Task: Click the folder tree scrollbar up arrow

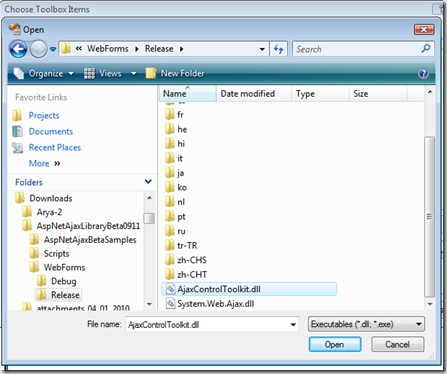Action: click(x=149, y=198)
